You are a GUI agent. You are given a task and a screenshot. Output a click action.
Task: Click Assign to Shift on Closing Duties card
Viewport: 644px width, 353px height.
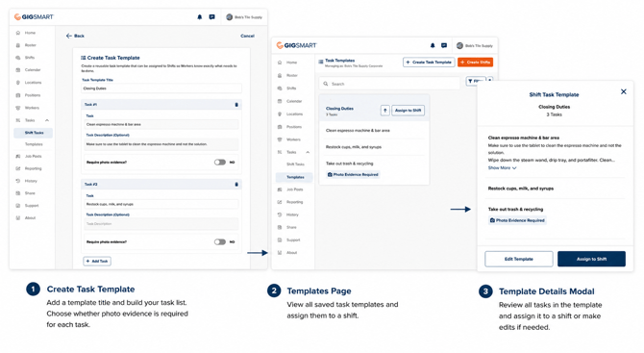[408, 111]
